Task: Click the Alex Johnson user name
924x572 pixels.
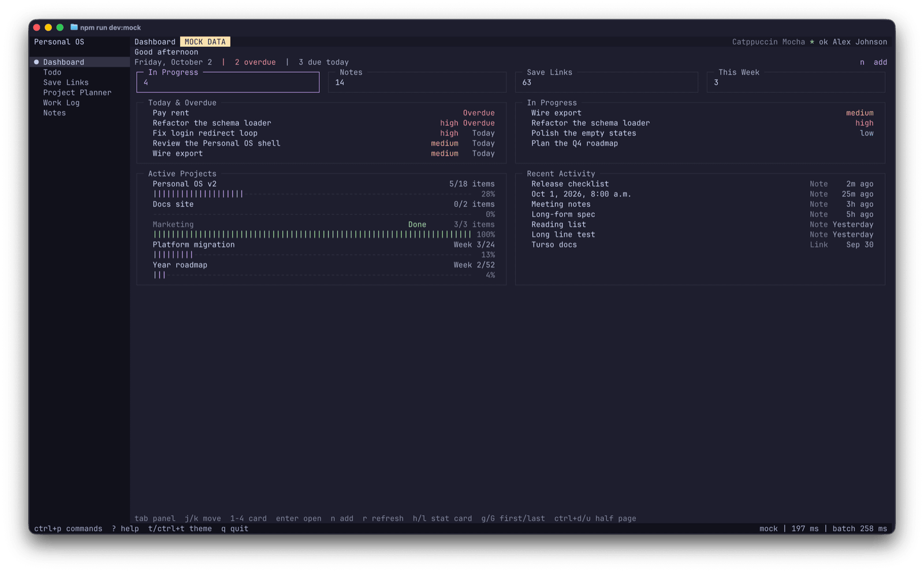Action: pyautogui.click(x=860, y=42)
